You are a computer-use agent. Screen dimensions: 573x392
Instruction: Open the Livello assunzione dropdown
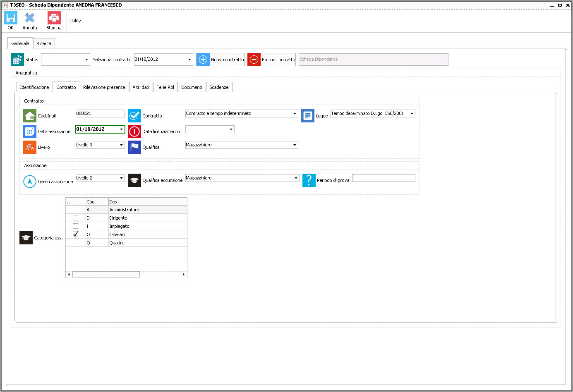(121, 178)
